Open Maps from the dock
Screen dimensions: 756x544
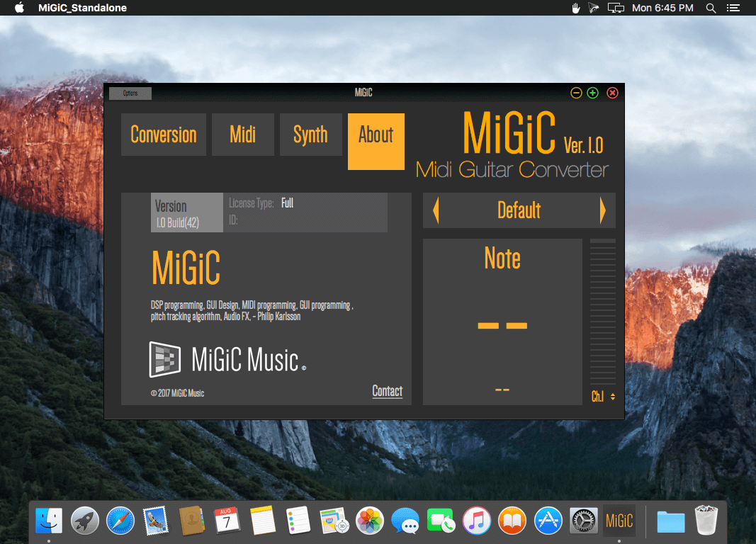point(334,521)
